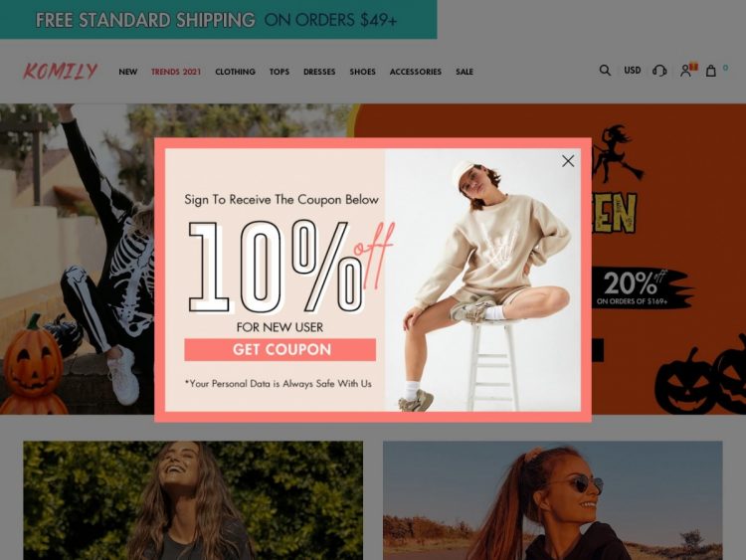Image resolution: width=746 pixels, height=560 pixels.
Task: Go to the SALE section
Action: coord(465,72)
